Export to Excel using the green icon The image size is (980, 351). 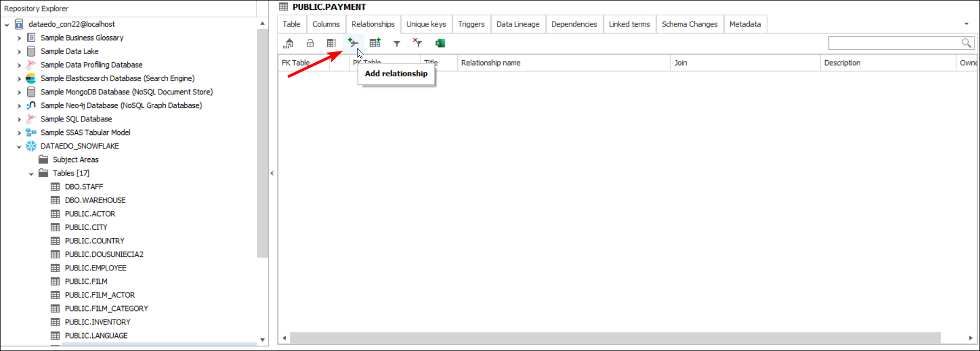(x=440, y=43)
